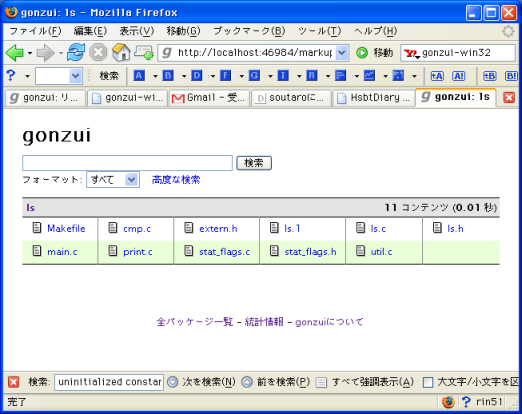Expand the URL bar dropdown
The width and height of the screenshot is (522, 414).
pos(342,53)
